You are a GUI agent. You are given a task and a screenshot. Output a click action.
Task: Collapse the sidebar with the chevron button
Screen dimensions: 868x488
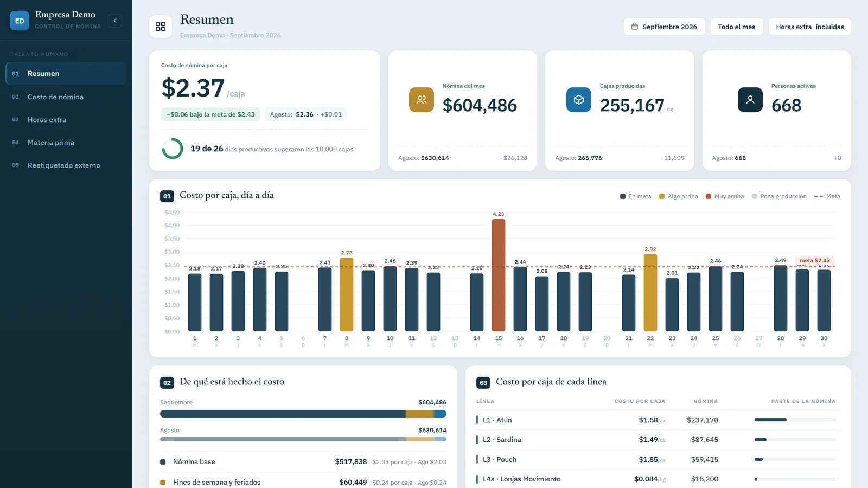[x=115, y=21]
